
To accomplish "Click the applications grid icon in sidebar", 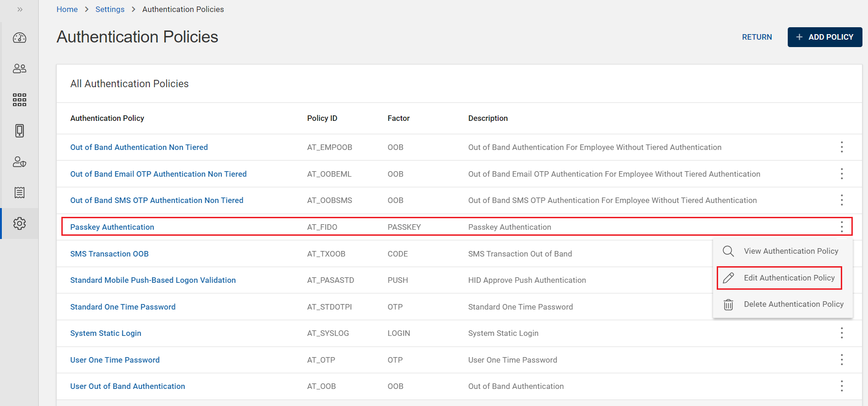I will (x=19, y=100).
